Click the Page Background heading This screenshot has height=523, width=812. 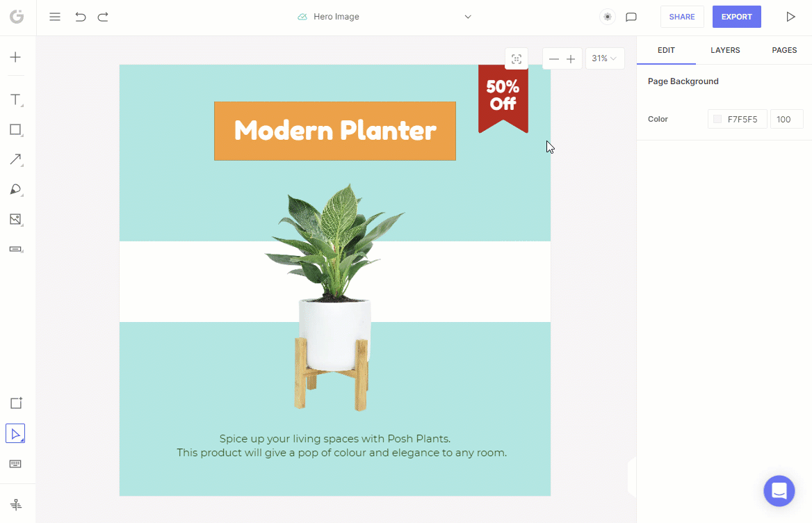tap(683, 81)
